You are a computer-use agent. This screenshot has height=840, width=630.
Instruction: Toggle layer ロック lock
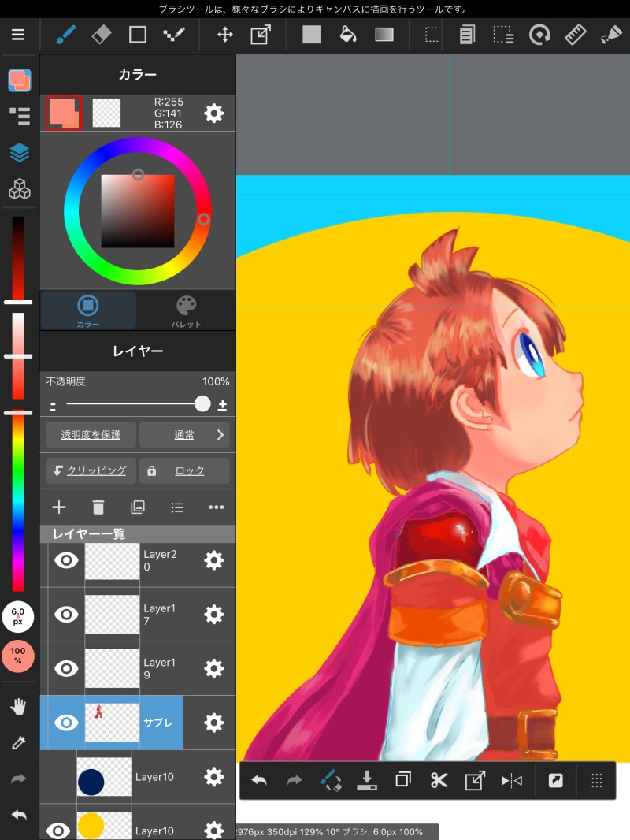(184, 470)
